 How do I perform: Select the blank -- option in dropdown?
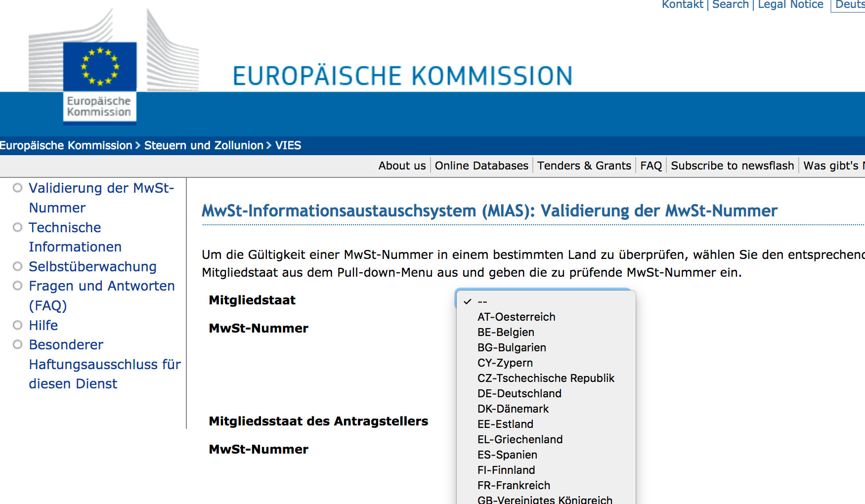[x=546, y=301]
